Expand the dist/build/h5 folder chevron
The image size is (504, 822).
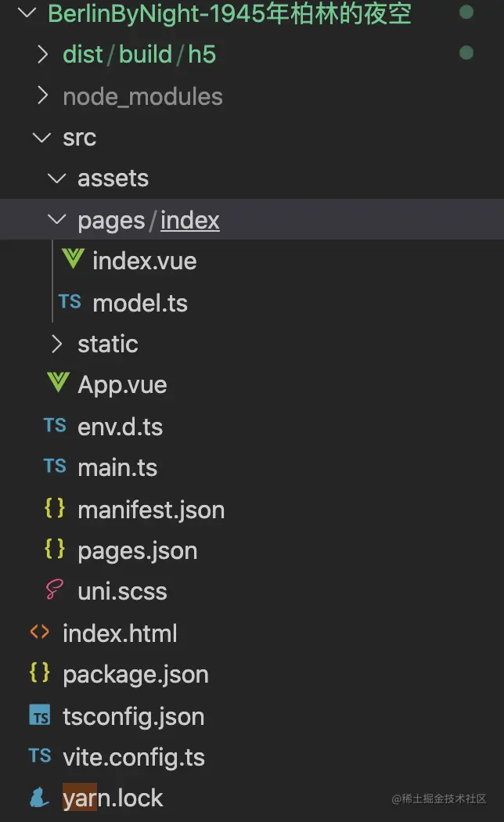[x=42, y=54]
